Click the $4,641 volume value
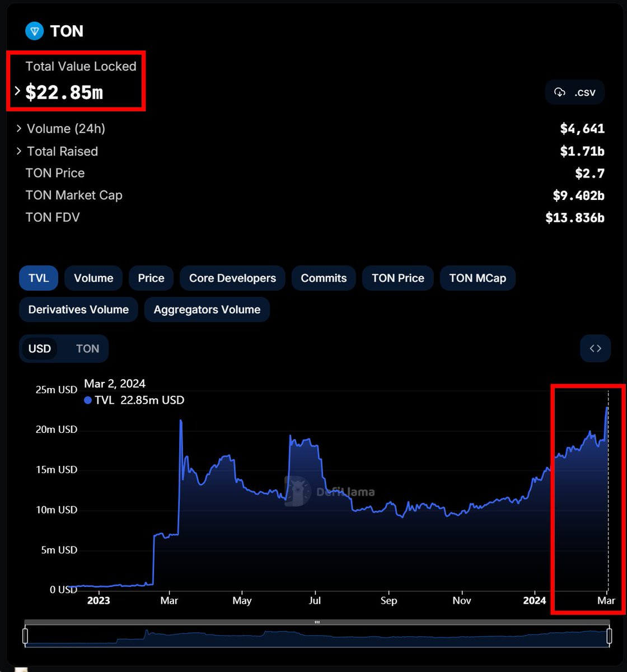 (x=582, y=129)
